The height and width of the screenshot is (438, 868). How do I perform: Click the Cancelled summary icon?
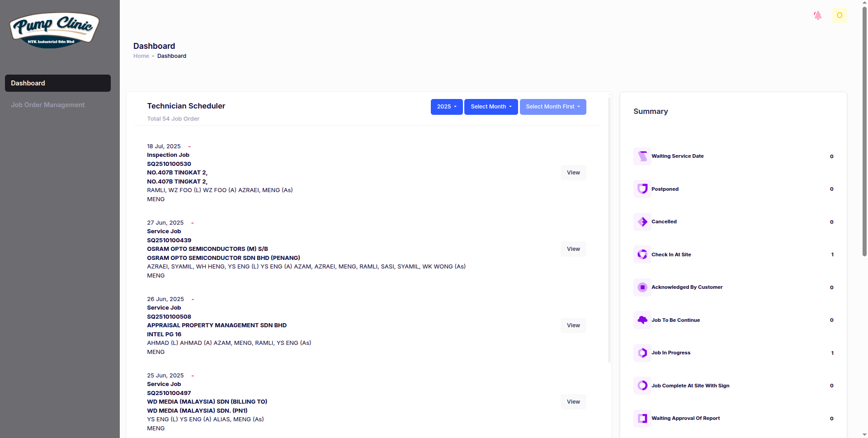pos(642,222)
